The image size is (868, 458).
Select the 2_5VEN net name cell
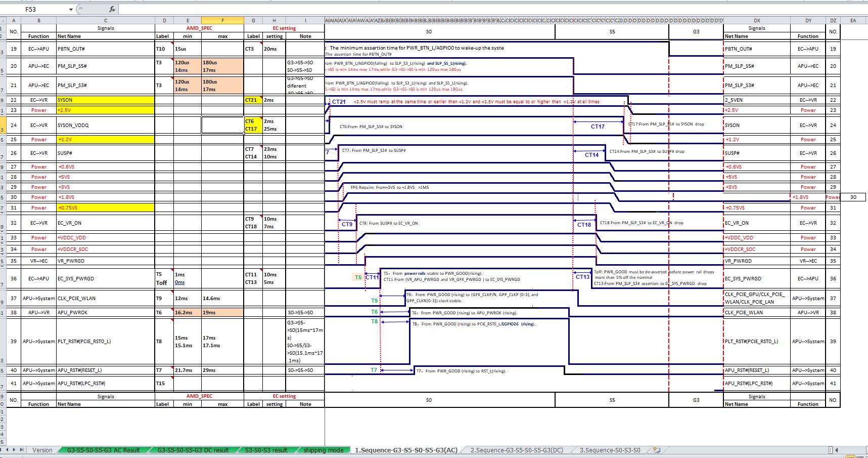point(757,100)
